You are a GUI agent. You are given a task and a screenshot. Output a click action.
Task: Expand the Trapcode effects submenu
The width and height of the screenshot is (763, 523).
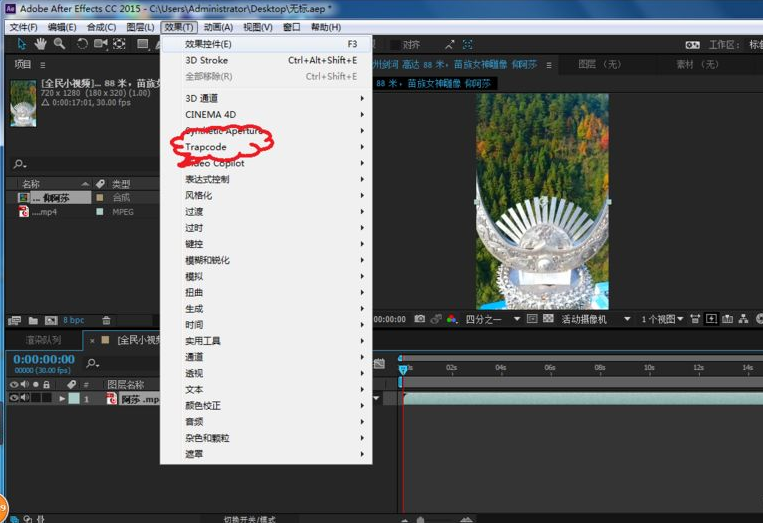click(266, 146)
